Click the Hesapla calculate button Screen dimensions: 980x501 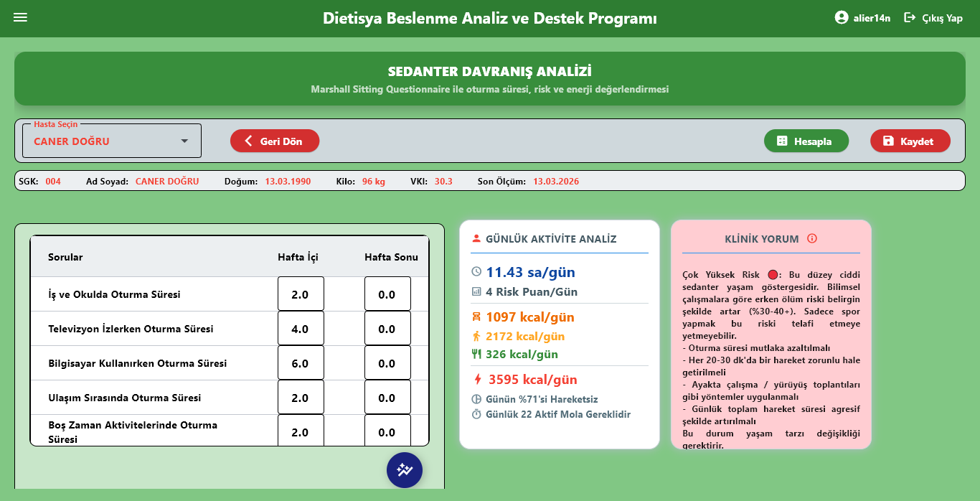point(806,141)
